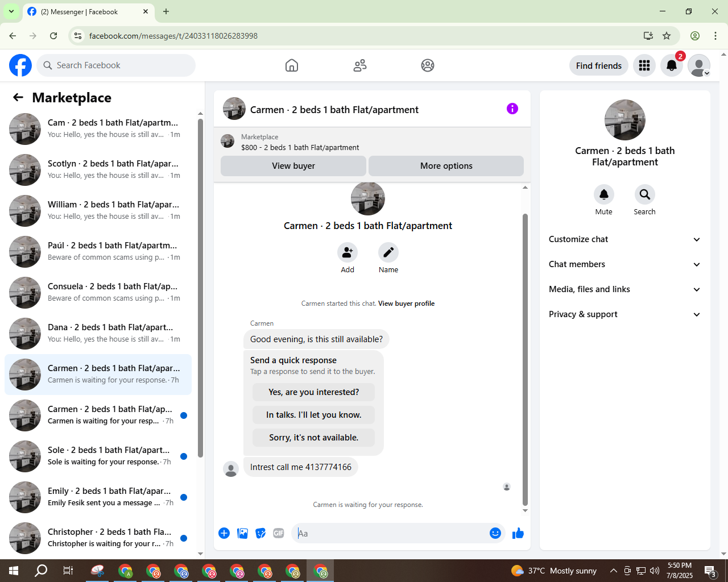Click the site information icon in address bar
This screenshot has width=728, height=582.
78,36
